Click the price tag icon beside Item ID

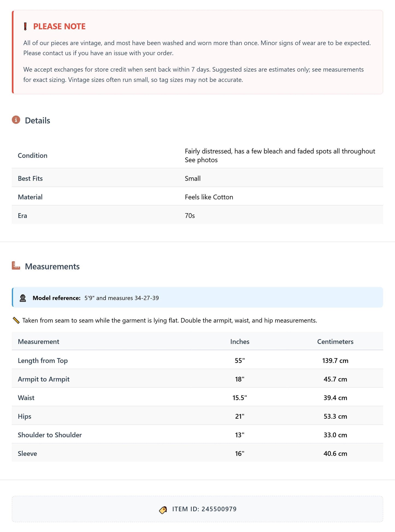click(x=163, y=510)
